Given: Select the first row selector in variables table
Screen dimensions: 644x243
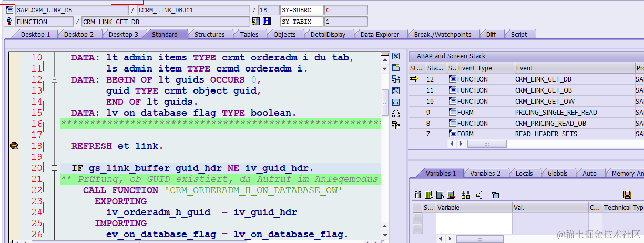Looking at the screenshot, I should [417, 218].
